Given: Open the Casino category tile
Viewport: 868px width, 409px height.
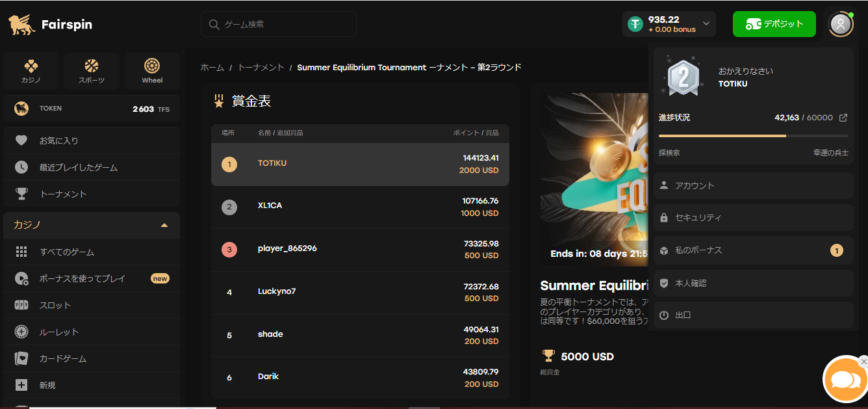Looking at the screenshot, I should [x=31, y=72].
